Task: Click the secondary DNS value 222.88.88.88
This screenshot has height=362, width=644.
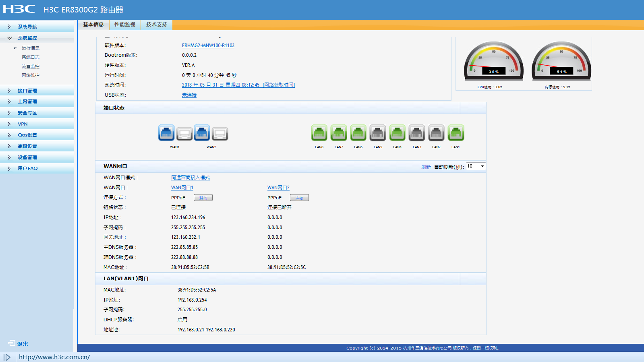Action: point(184,257)
